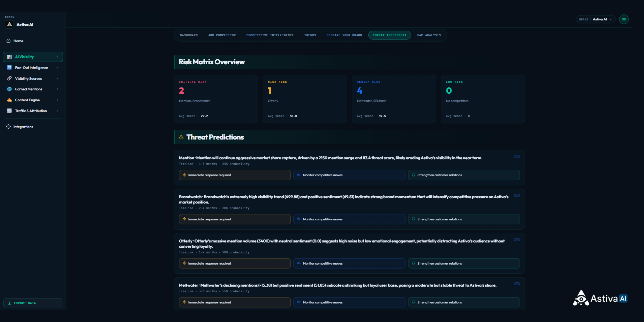
Task: Open the Critical Risk card
Action: 216,99
